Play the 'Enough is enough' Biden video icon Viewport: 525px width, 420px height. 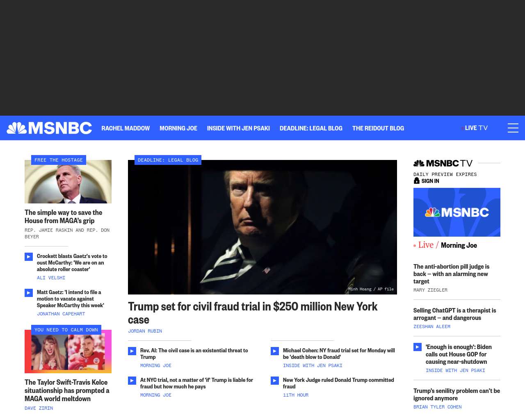(418, 347)
